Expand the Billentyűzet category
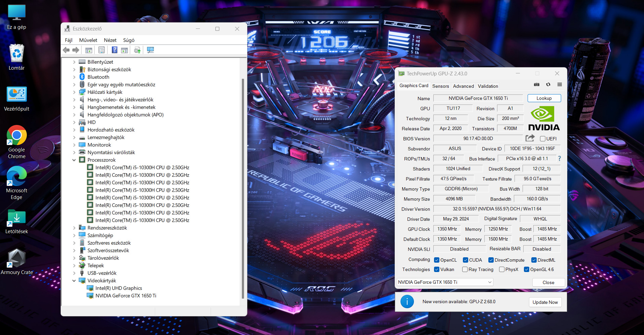 74,62
